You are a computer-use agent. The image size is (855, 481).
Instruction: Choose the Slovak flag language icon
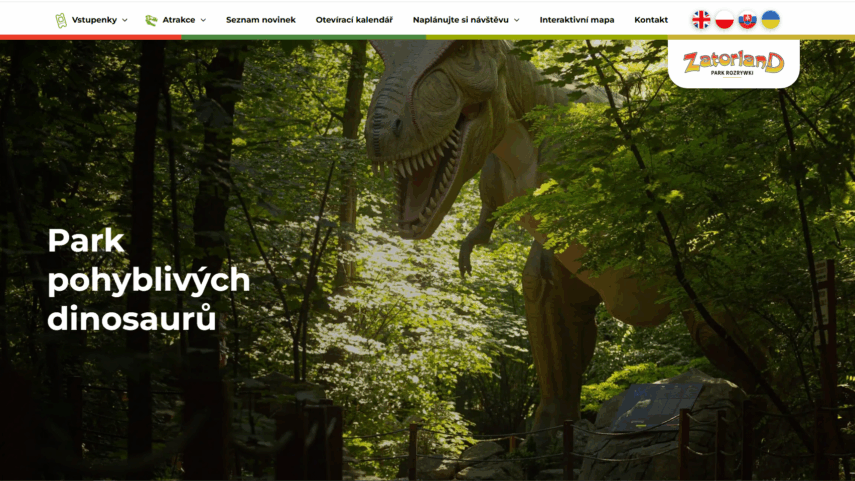coord(747,20)
